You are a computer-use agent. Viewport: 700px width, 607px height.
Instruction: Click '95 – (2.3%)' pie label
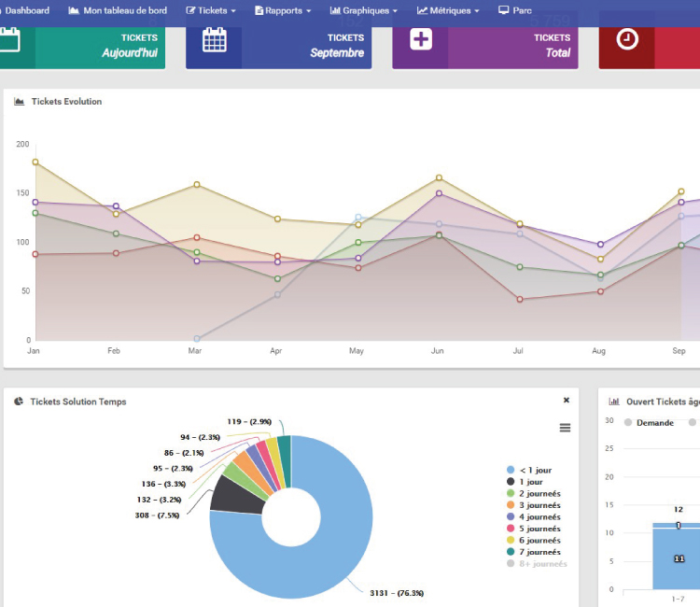point(173,468)
